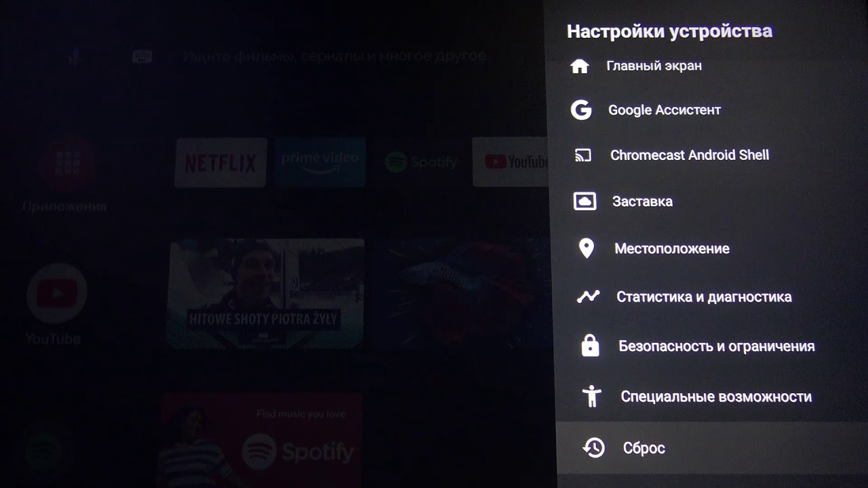Click the search field for films and series
This screenshot has width=868, height=488.
334,56
